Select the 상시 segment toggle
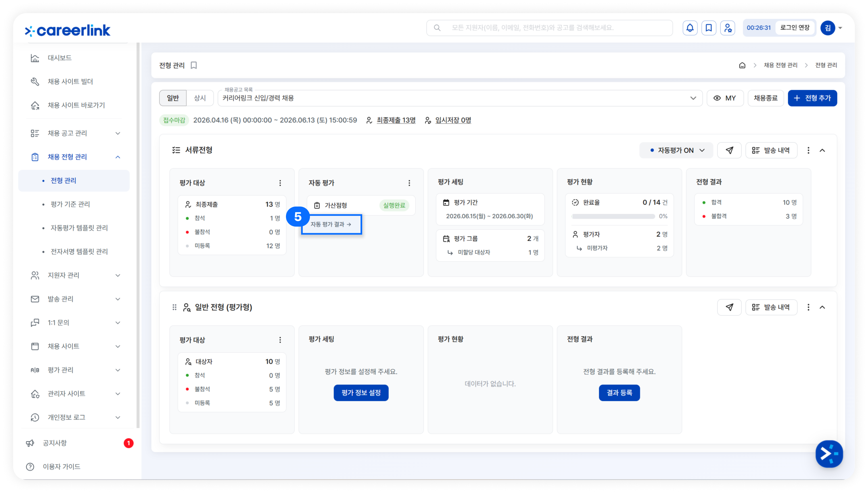 click(200, 98)
